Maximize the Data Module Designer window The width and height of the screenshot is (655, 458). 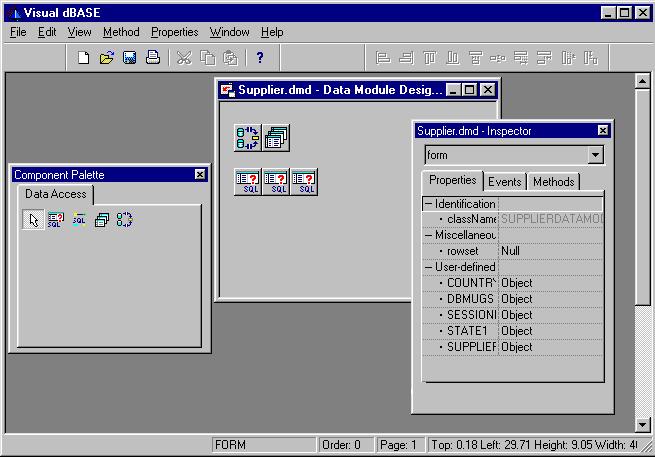click(x=470, y=90)
